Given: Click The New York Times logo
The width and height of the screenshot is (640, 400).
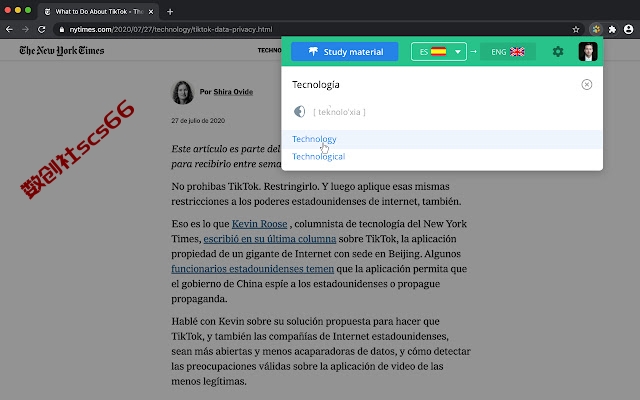Looking at the screenshot, I should point(62,50).
